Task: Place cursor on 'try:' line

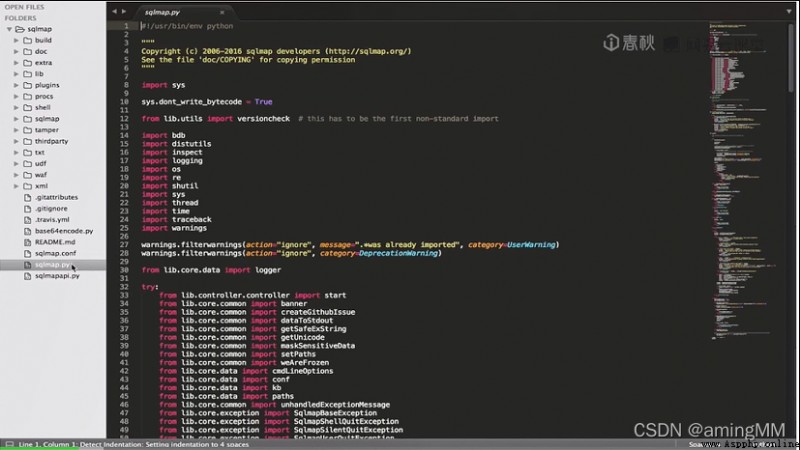Action: pos(150,287)
